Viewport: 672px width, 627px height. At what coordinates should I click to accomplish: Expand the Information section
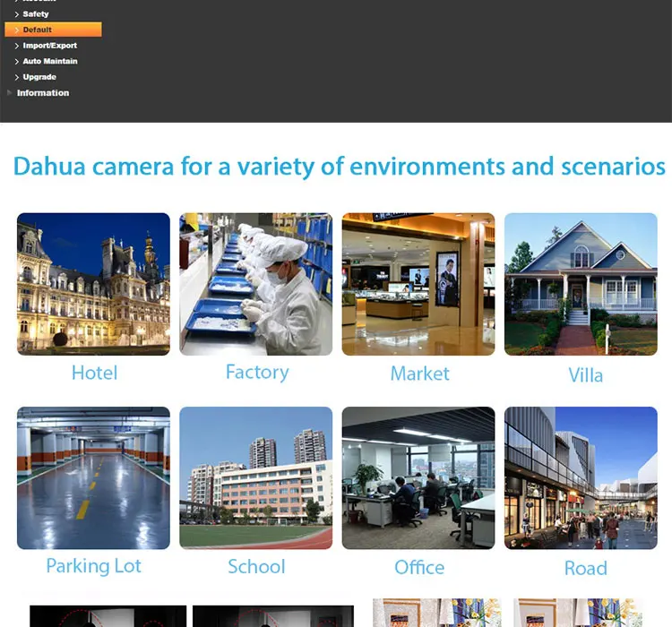43,93
